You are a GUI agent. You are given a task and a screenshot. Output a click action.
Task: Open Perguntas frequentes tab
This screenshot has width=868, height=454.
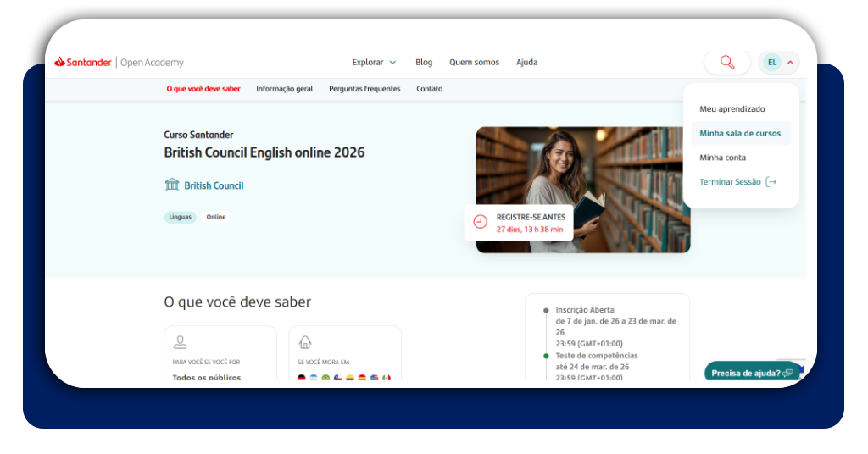click(364, 88)
